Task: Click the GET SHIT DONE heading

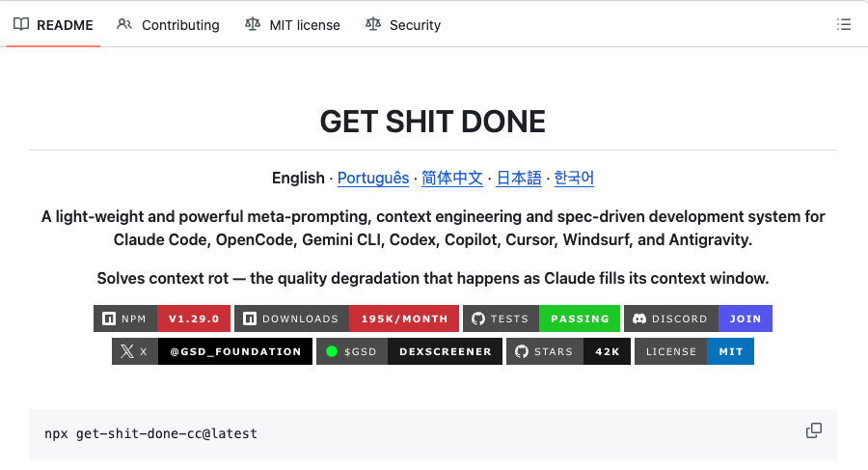Action: pos(433,122)
